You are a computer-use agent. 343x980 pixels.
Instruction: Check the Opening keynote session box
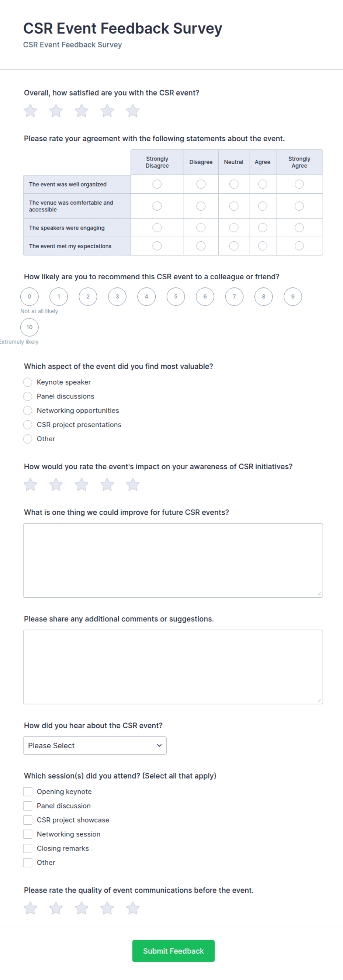tap(28, 792)
